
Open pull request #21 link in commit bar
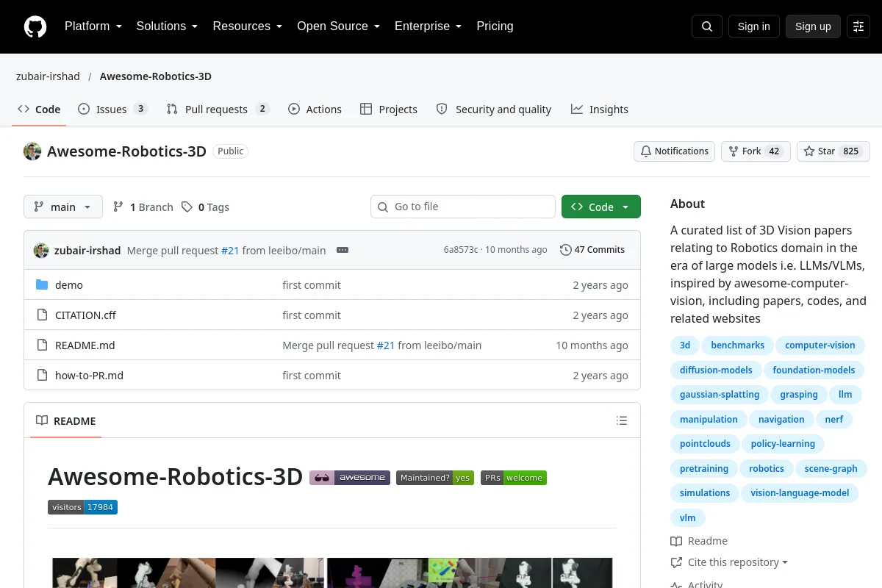(x=230, y=251)
